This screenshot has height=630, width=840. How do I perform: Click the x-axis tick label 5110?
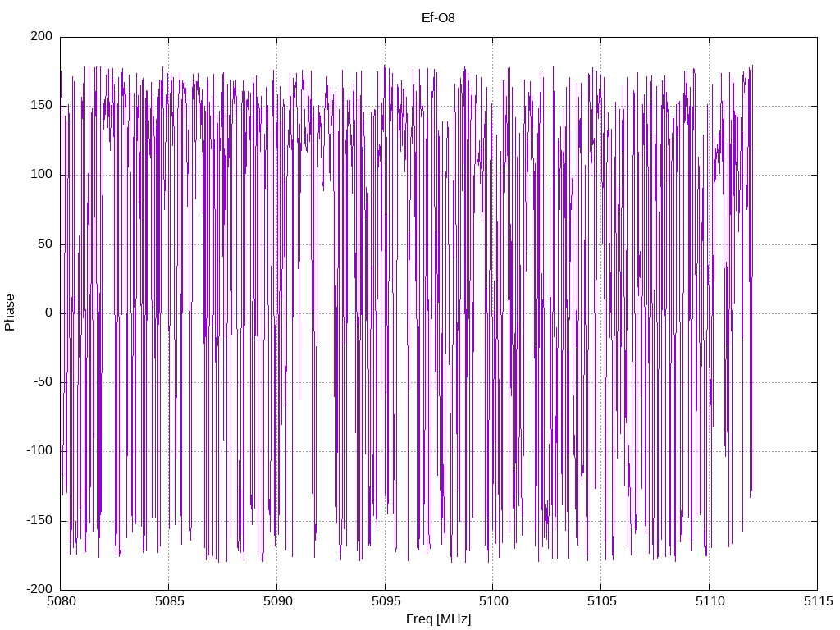pos(710,601)
